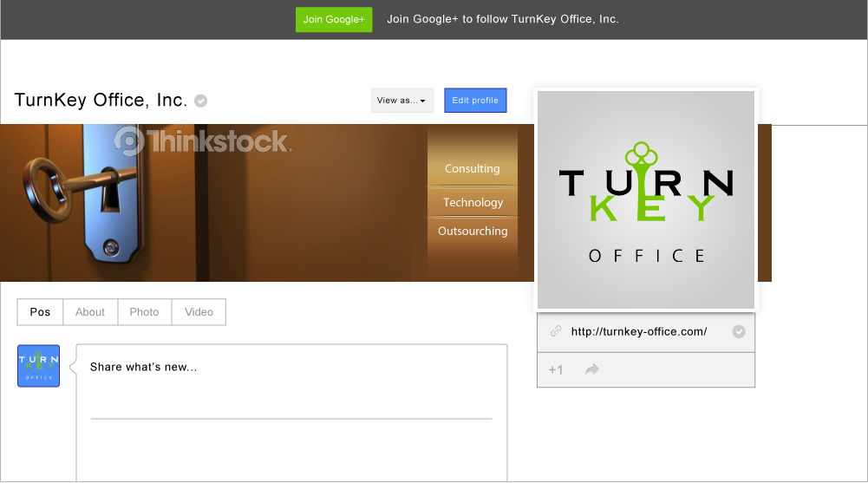Select Outsourcing on the cover banner

coord(473,232)
